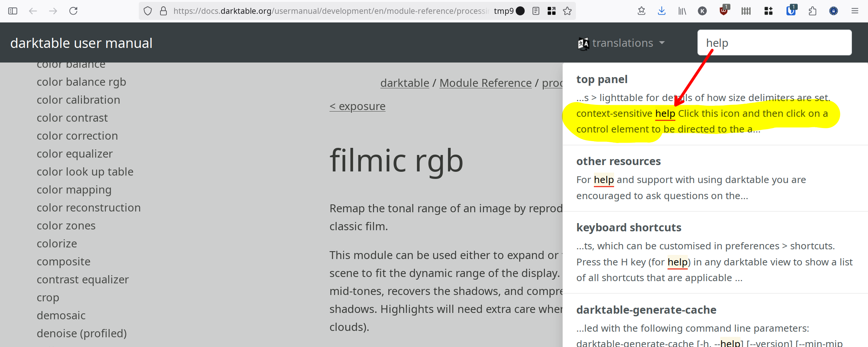The height and width of the screenshot is (347, 868).
Task: Open the Module Reference breadcrumb link
Action: (x=485, y=83)
